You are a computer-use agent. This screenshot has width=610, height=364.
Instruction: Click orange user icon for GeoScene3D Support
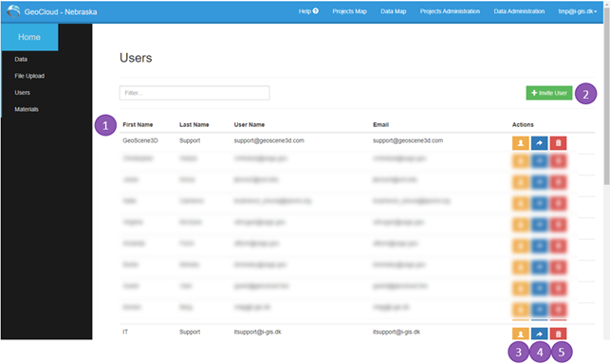point(520,143)
